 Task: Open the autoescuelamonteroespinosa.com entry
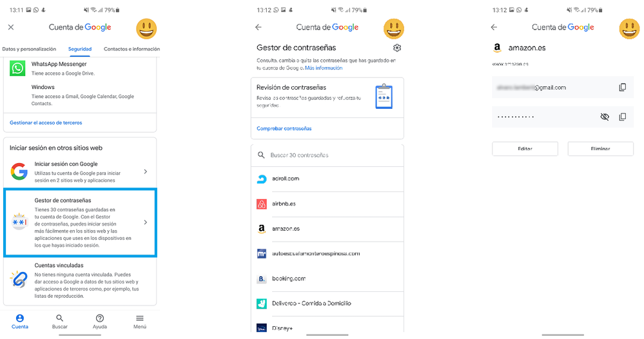pyautogui.click(x=327, y=254)
